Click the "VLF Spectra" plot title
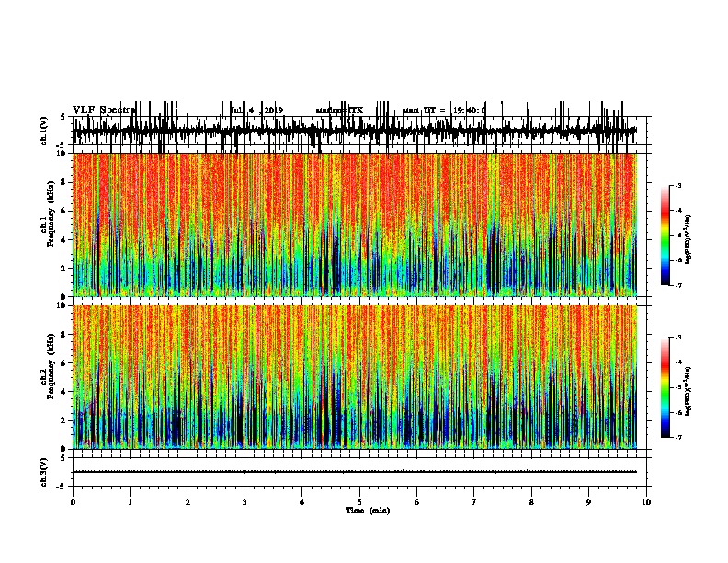728x563 pixels. [104, 110]
